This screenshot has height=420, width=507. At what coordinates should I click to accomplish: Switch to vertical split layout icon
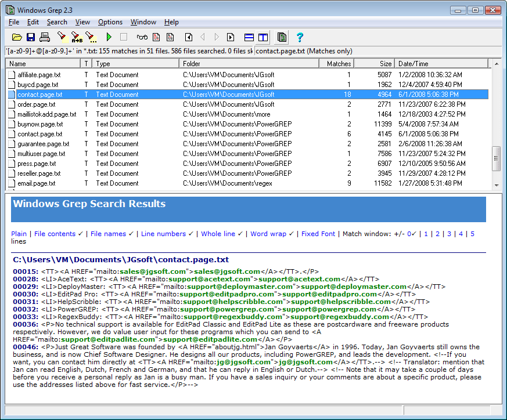[x=263, y=37]
